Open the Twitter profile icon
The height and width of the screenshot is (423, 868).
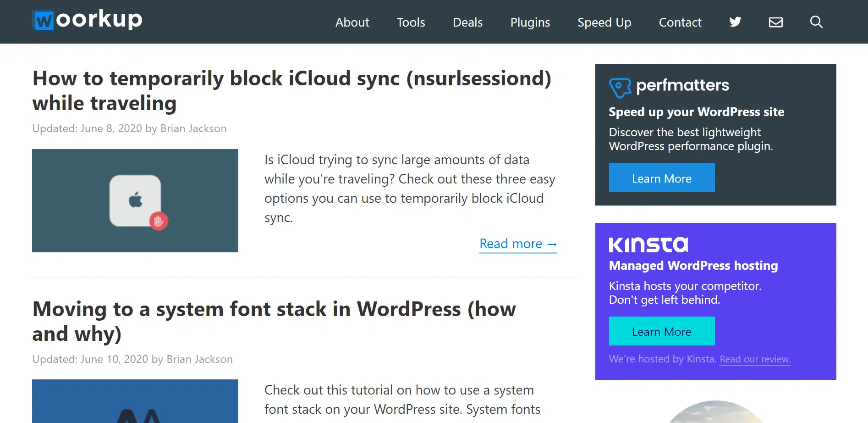(x=735, y=22)
